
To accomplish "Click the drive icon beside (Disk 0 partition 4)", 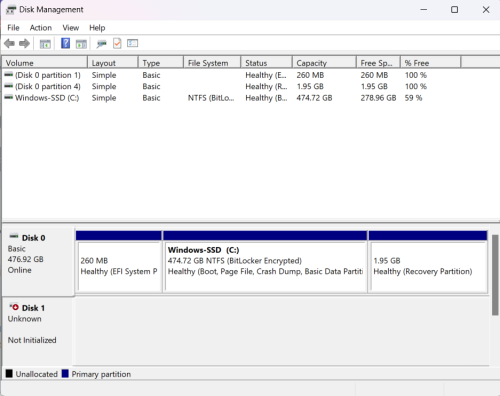I will (x=9, y=86).
